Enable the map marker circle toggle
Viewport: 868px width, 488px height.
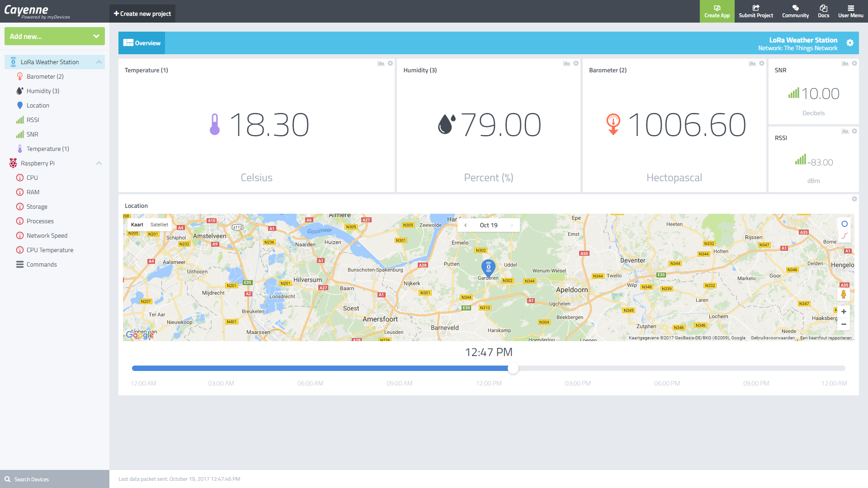tap(844, 224)
